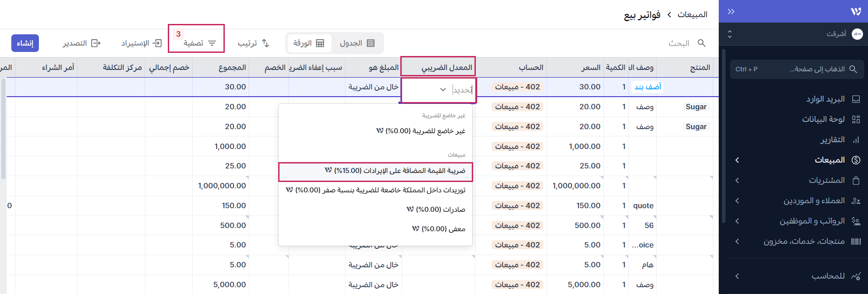The width and height of the screenshot is (868, 294).
Task: Open dashboard (لوحة البيانات) grid icon
Action: pyautogui.click(x=856, y=119)
